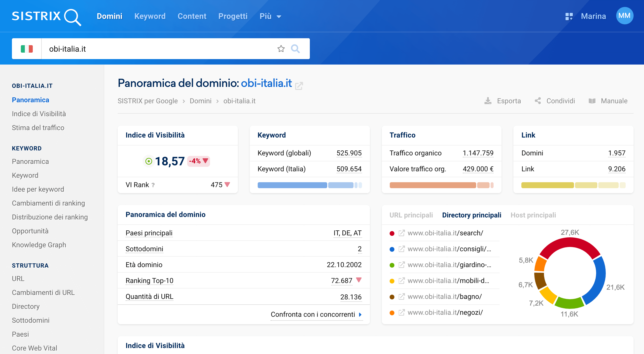644x354 pixels.
Task: Click Sottodomini row label in domain overview
Action: 144,249
